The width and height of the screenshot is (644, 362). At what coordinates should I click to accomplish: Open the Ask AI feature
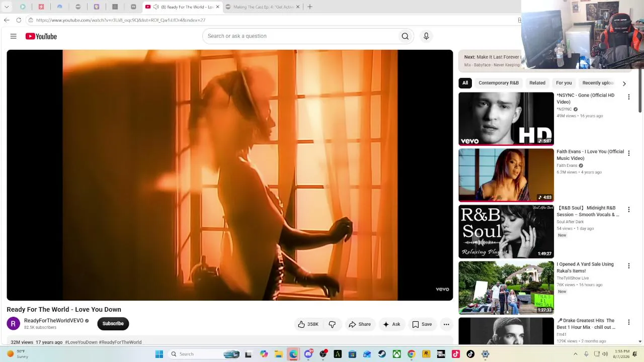point(391,324)
